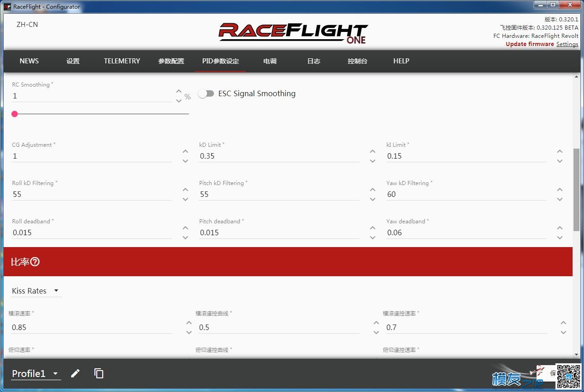The width and height of the screenshot is (584, 392).
Task: Decrease Yaw deadband value
Action: pos(560,237)
